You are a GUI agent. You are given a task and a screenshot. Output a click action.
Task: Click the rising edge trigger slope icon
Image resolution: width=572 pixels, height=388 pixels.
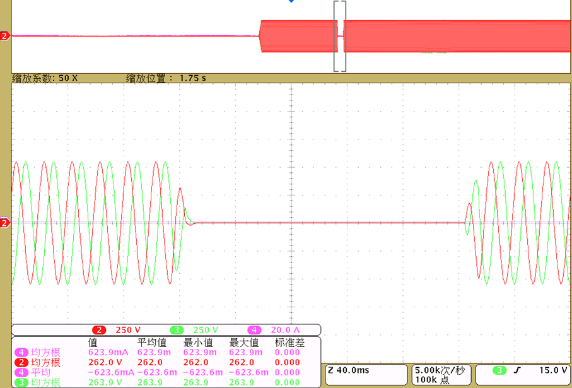click(x=517, y=370)
